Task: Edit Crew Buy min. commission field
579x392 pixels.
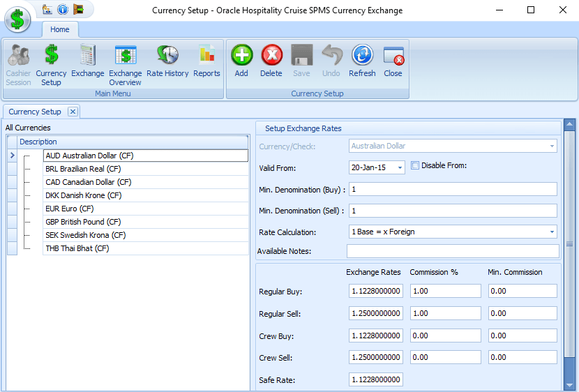Action: coord(522,336)
